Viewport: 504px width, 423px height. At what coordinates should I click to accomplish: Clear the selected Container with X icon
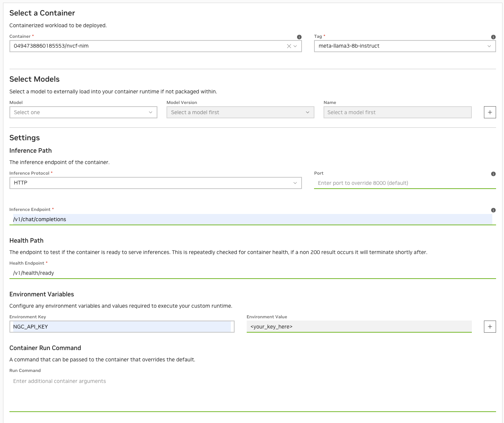tap(289, 46)
